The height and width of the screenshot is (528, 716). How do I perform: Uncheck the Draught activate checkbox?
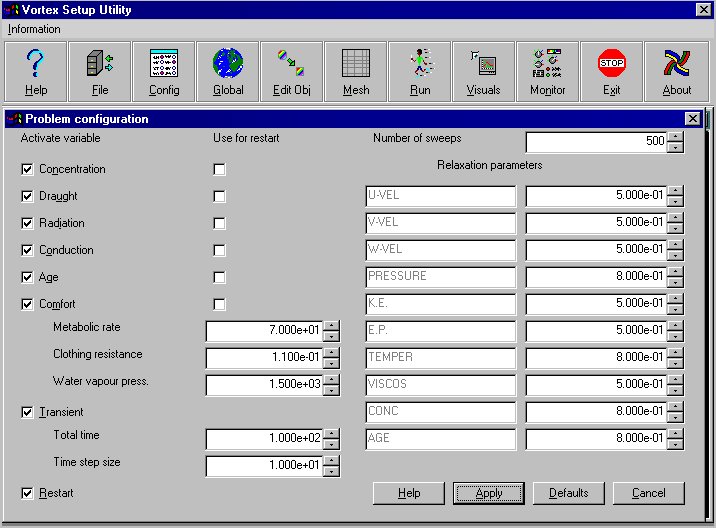pos(27,196)
